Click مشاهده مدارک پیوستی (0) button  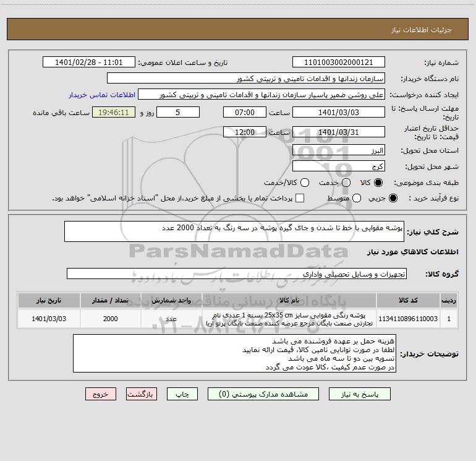263,394
